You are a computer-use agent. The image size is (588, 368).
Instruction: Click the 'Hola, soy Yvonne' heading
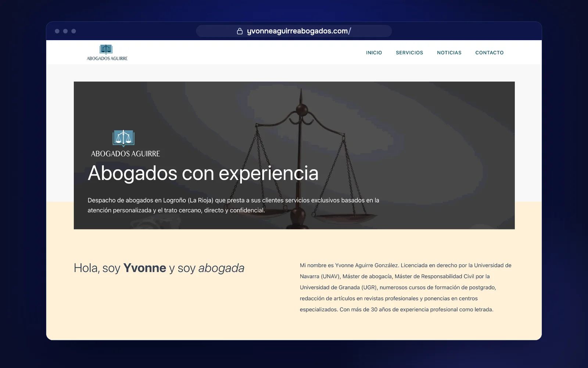coord(159,268)
